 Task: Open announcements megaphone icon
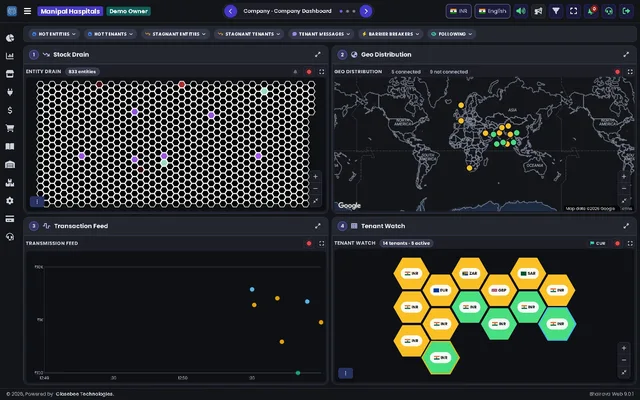[538, 11]
